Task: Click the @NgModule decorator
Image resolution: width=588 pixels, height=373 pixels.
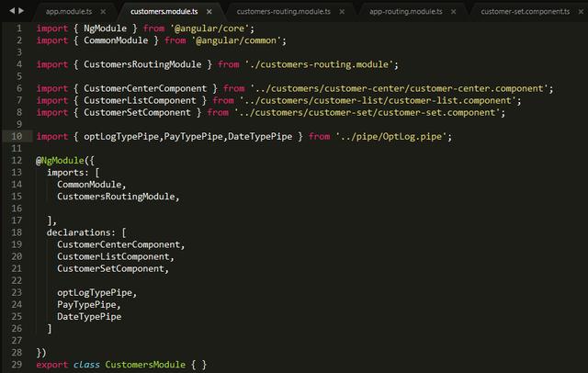Action: click(60, 161)
